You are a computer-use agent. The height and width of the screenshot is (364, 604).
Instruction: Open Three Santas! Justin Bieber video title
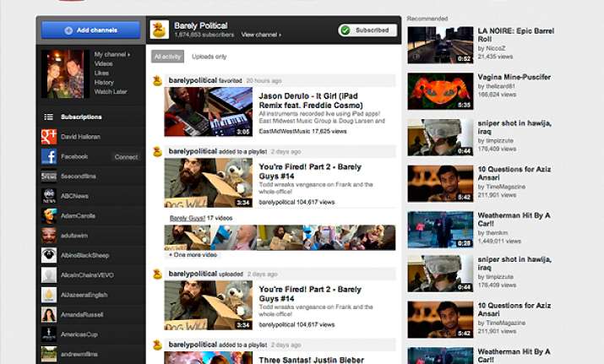(311, 360)
